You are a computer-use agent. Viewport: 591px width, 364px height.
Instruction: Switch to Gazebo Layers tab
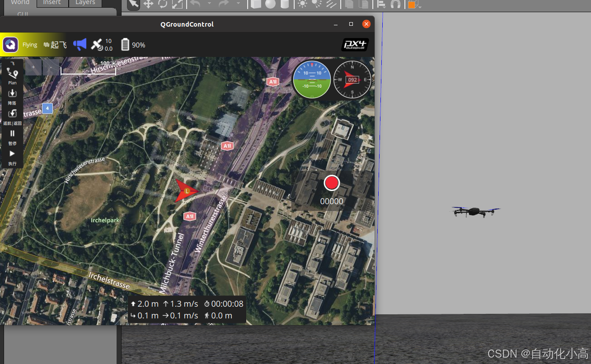tap(85, 3)
